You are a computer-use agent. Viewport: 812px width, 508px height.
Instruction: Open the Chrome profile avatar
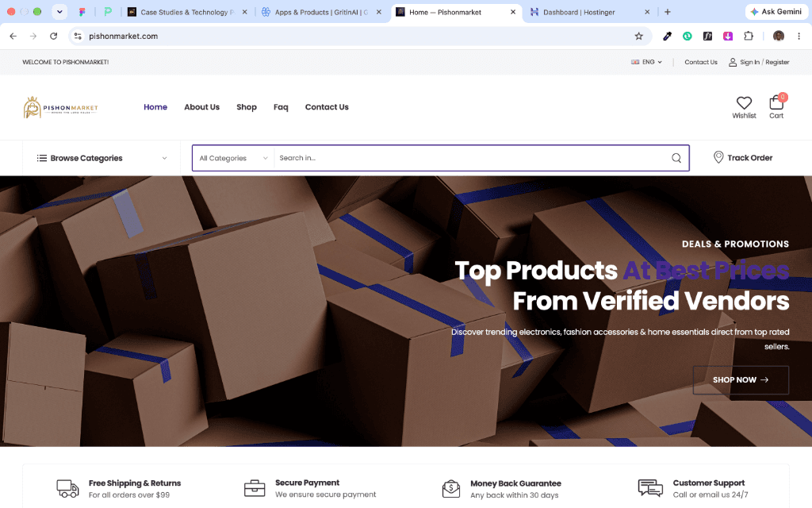tap(779, 36)
